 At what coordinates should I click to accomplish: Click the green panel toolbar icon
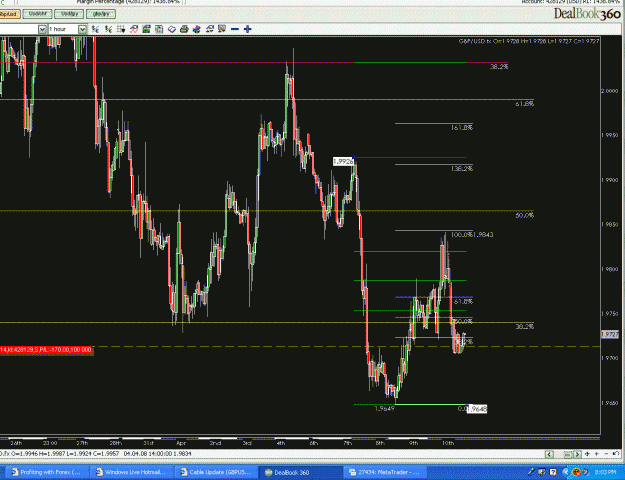point(146,29)
